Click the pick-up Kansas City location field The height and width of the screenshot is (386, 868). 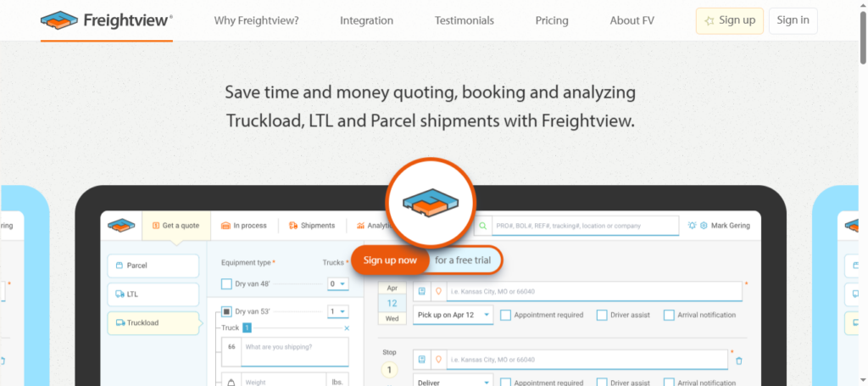[x=594, y=291]
